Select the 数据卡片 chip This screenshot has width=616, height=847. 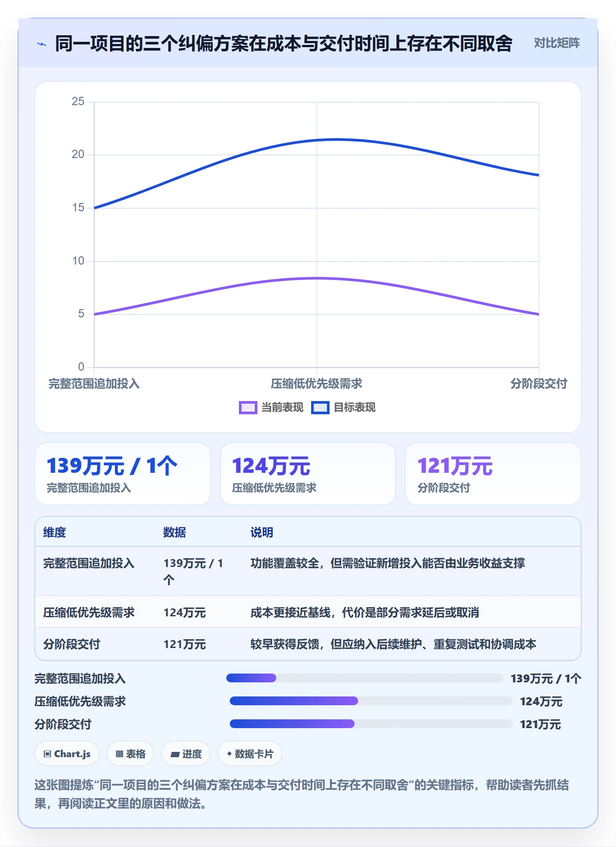250,754
